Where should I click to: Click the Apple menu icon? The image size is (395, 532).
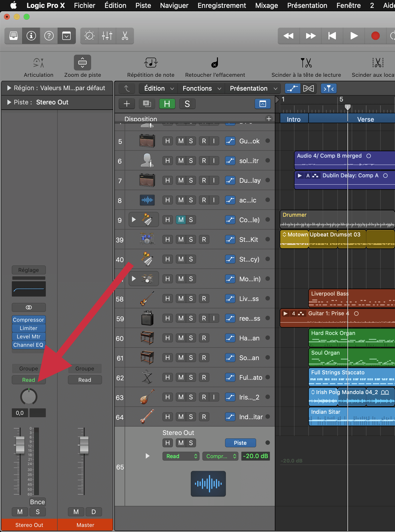tap(13, 5)
